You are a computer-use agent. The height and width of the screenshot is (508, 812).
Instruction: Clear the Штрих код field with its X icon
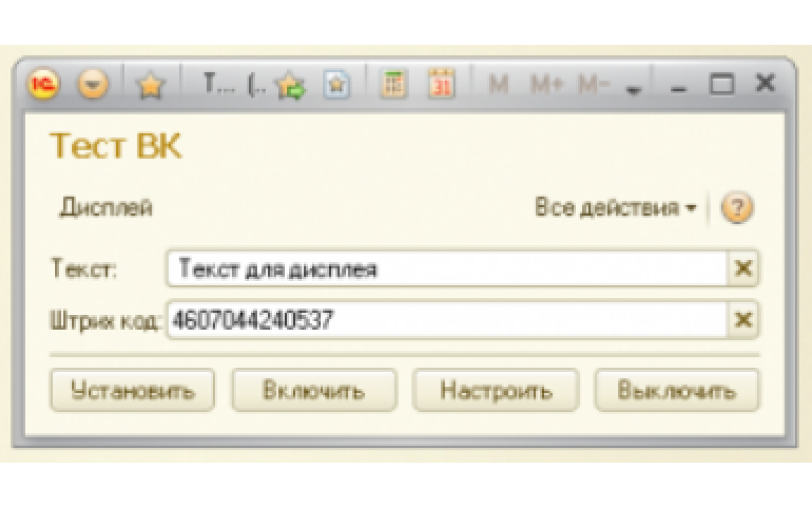(x=743, y=318)
